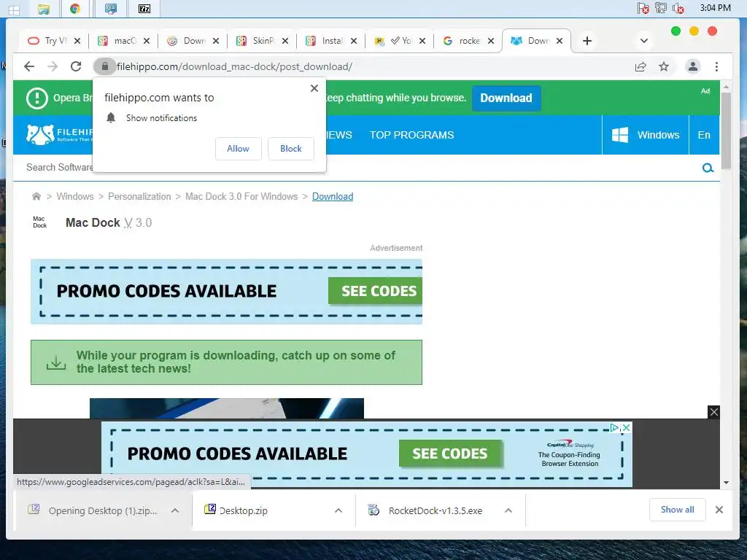
Task: Go to Windows breadcrumb
Action: pos(75,196)
